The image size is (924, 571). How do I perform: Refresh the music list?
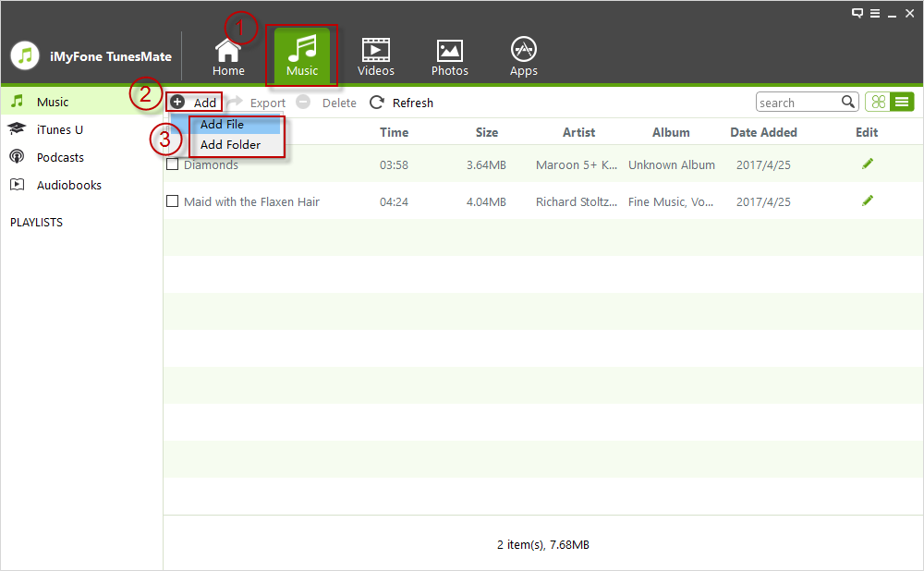(x=401, y=103)
